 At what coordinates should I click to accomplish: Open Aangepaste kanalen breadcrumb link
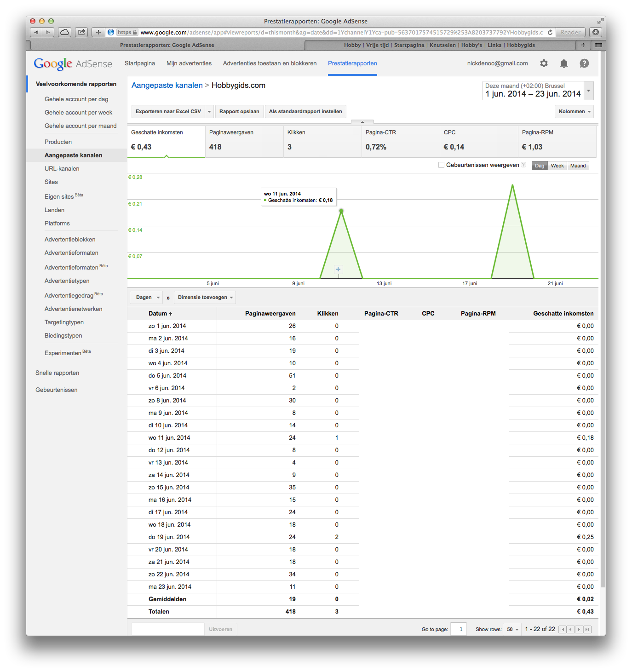[167, 86]
